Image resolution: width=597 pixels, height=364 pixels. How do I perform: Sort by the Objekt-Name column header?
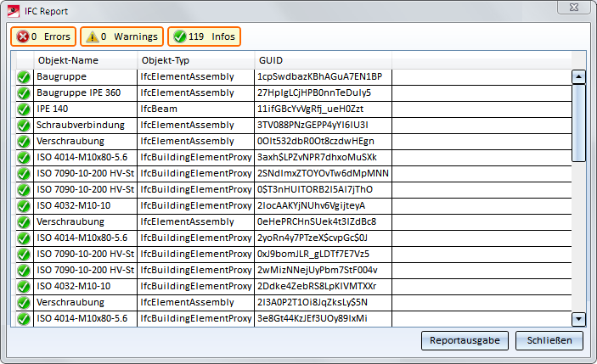pos(86,60)
